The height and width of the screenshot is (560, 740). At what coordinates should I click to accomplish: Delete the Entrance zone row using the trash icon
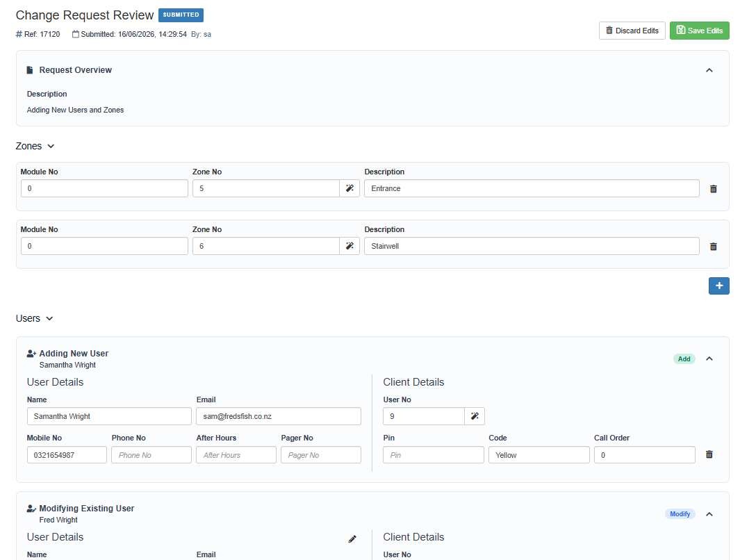[x=713, y=189]
